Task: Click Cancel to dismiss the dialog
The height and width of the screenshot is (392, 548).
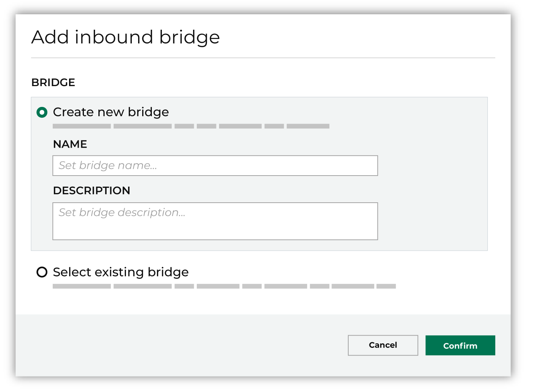Action: point(383,345)
